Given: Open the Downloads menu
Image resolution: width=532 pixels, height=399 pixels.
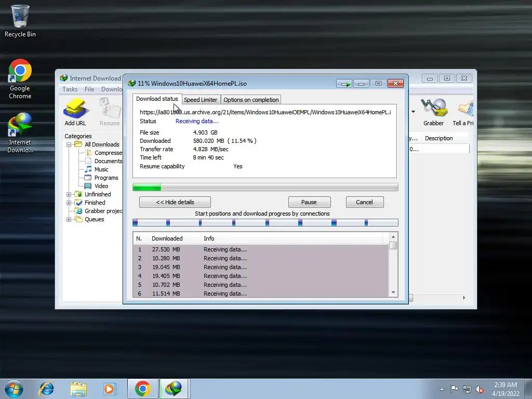Looking at the screenshot, I should click(x=112, y=89).
